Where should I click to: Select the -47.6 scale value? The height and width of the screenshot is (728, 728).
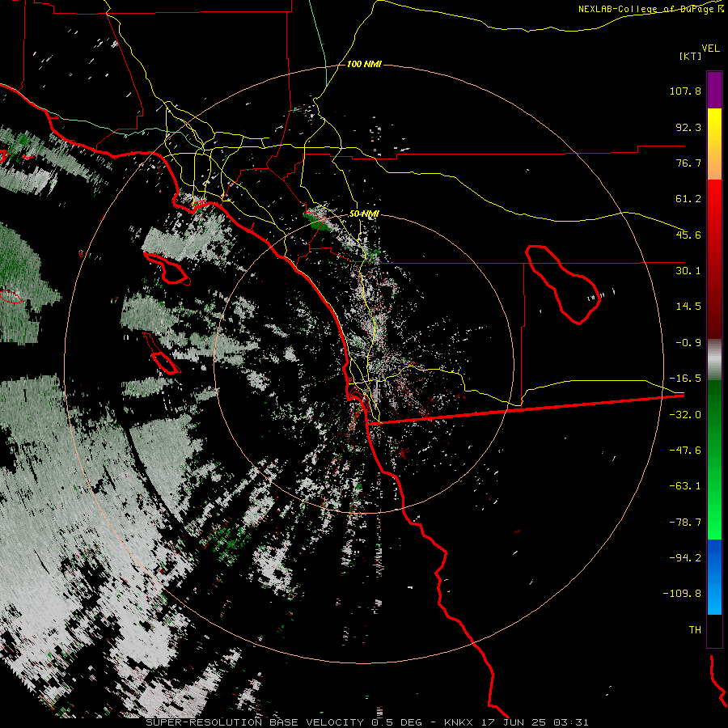(685, 451)
